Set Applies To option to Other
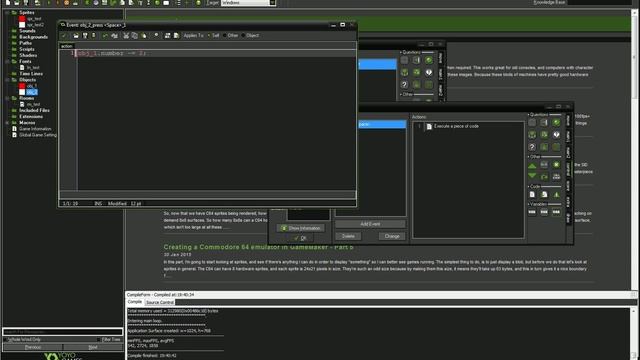 (231, 36)
